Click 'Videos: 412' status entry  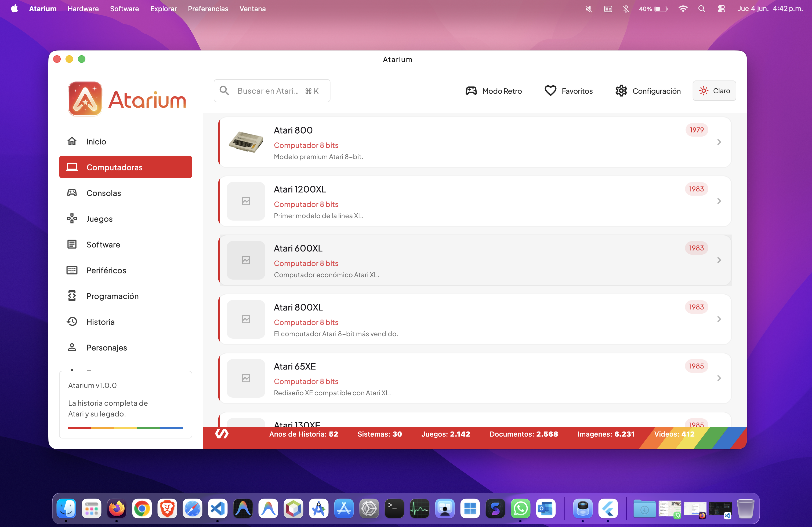pyautogui.click(x=674, y=434)
